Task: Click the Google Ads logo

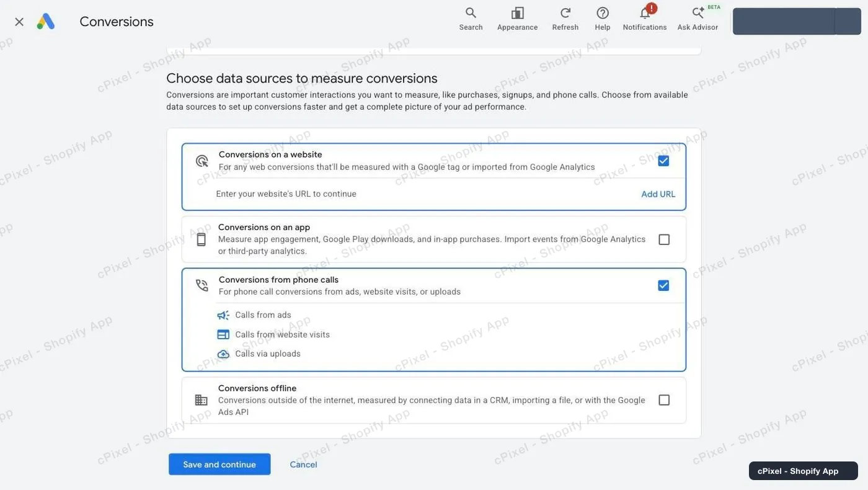Action: click(x=46, y=22)
